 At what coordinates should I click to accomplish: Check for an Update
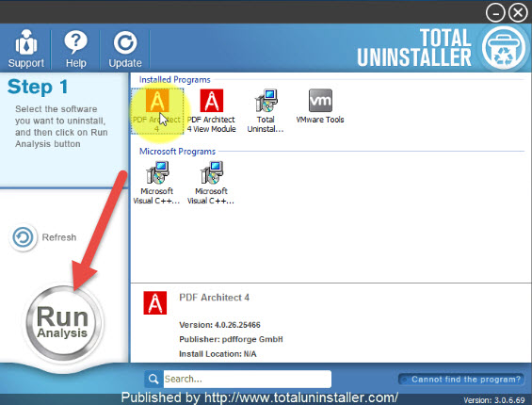pos(125,49)
